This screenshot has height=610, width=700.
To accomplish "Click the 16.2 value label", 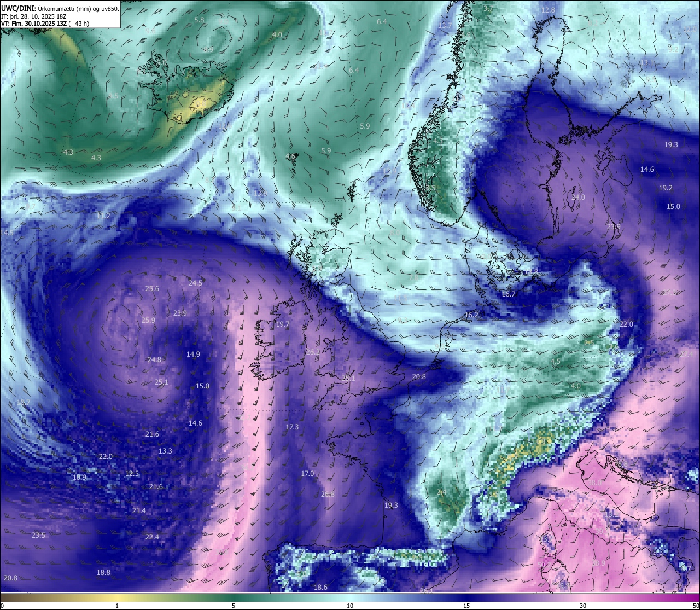I will click(x=471, y=315).
